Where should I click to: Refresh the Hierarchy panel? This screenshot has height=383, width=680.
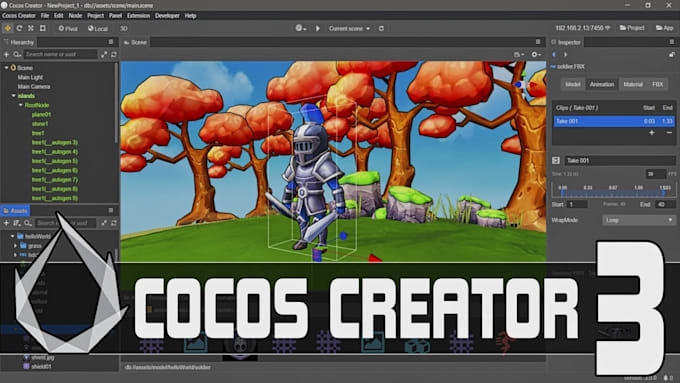tap(114, 54)
